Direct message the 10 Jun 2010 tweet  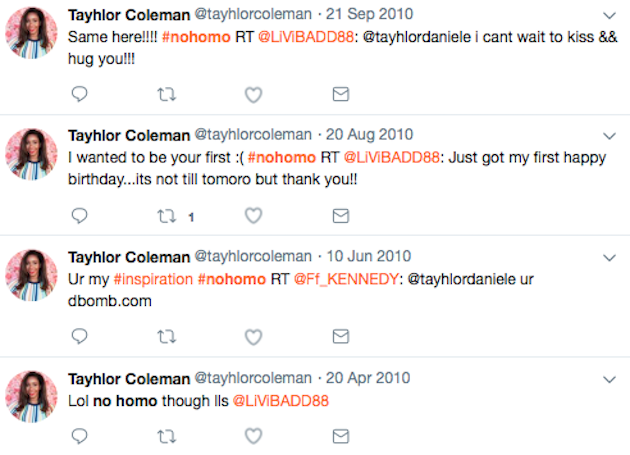[341, 336]
